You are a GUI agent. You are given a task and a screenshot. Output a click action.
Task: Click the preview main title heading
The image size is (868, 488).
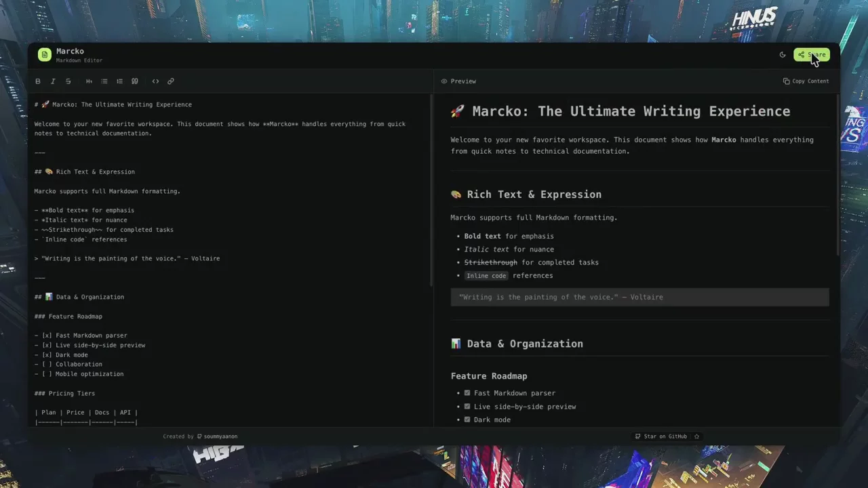click(620, 111)
